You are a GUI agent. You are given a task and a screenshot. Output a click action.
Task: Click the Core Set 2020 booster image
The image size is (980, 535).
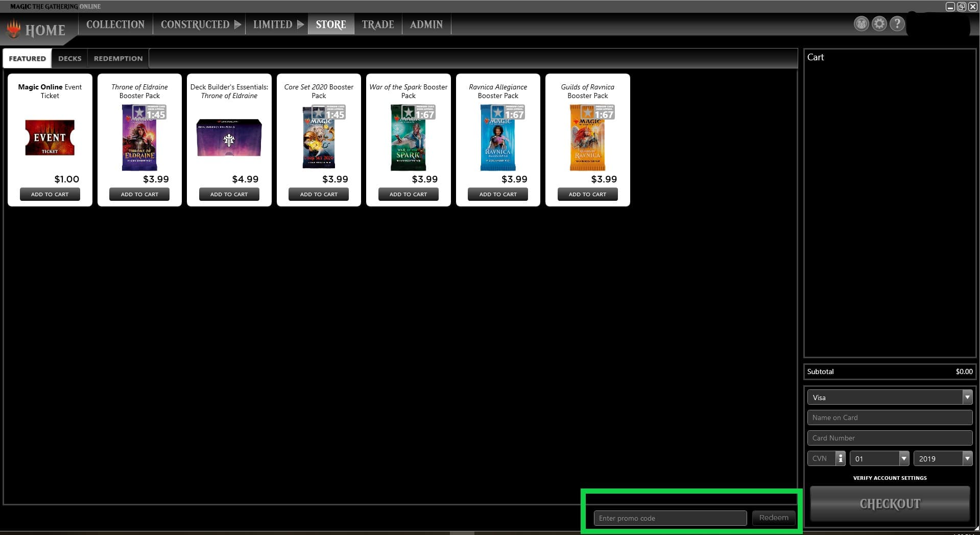(x=319, y=137)
